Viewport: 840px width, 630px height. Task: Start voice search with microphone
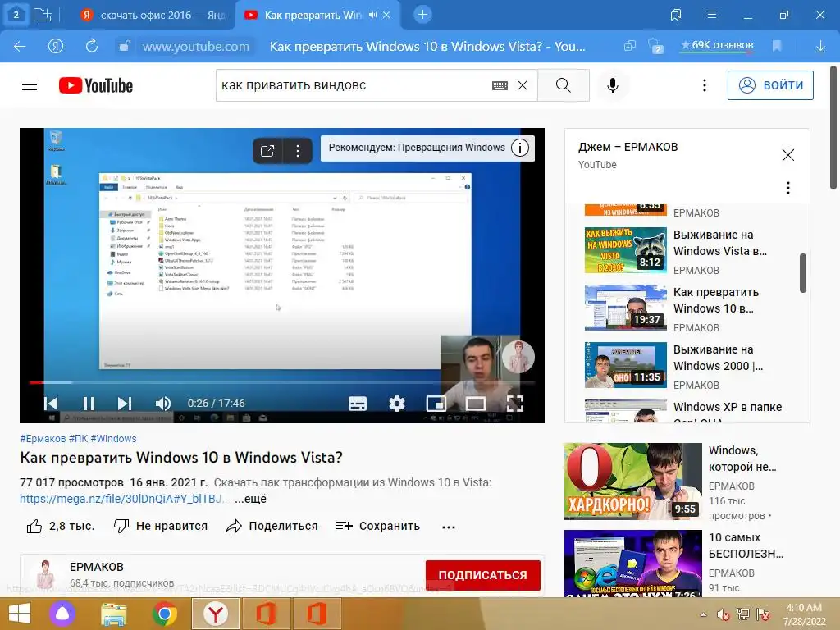pos(612,85)
